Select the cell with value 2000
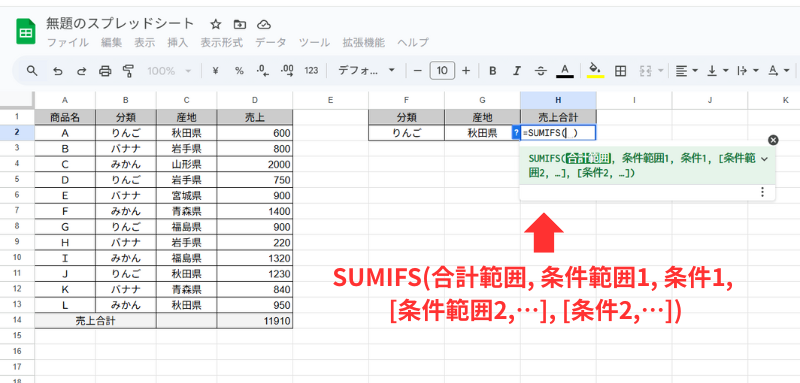Screen dimensions: 800x383 255,164
